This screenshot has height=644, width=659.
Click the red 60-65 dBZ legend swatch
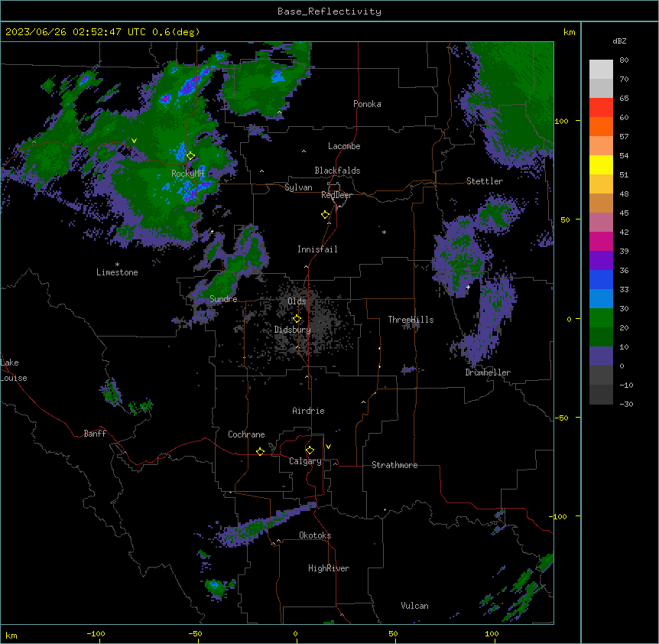[x=601, y=108]
